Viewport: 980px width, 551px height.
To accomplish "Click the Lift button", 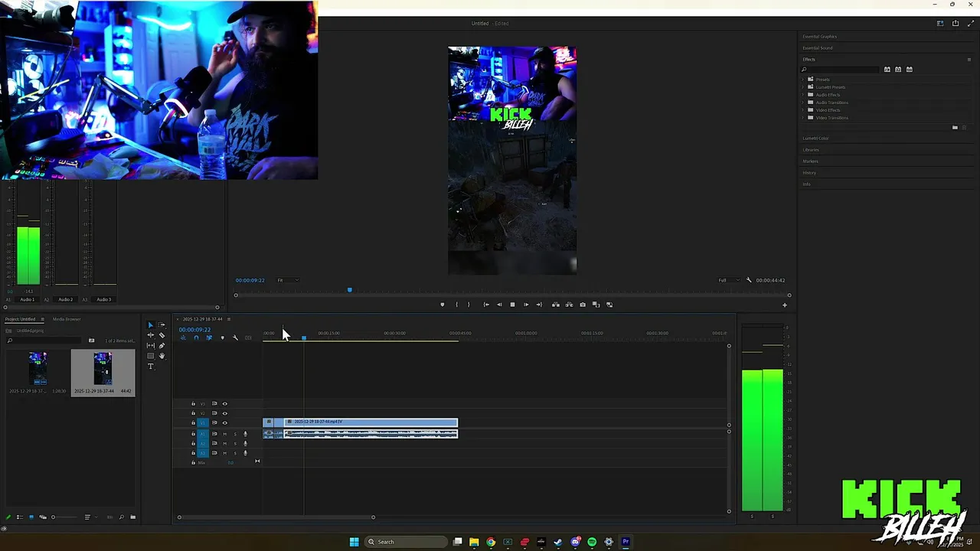I will (556, 305).
